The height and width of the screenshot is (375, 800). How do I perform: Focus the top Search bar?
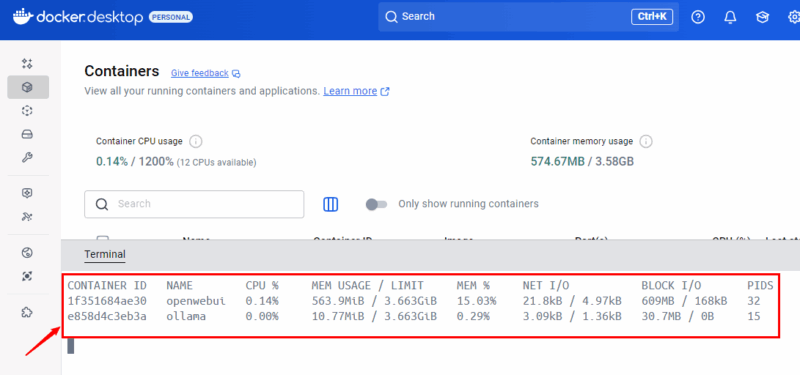pos(528,17)
